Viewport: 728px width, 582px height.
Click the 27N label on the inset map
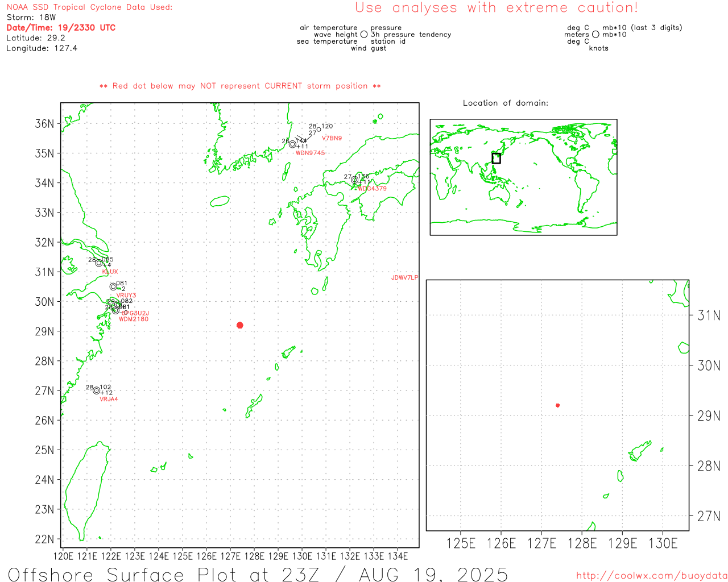pos(709,516)
